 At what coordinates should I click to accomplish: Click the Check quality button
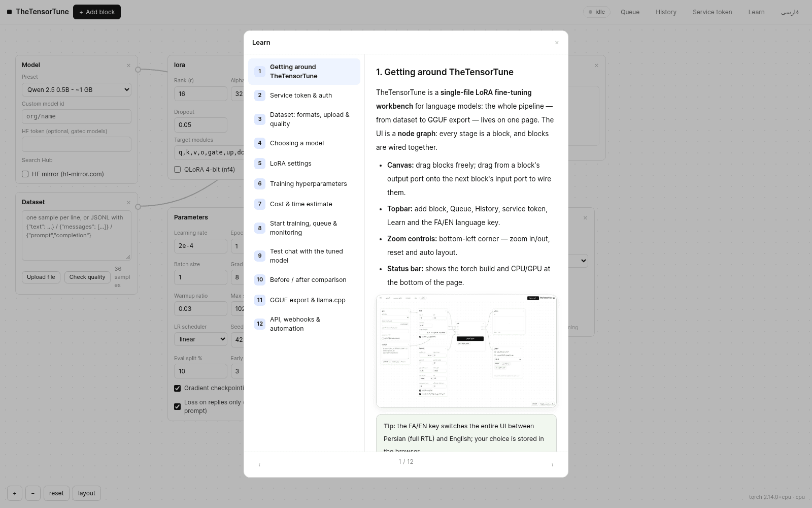pyautogui.click(x=87, y=277)
